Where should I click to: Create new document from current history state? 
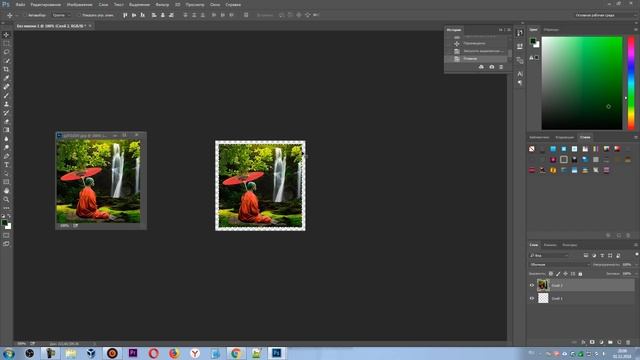click(481, 67)
